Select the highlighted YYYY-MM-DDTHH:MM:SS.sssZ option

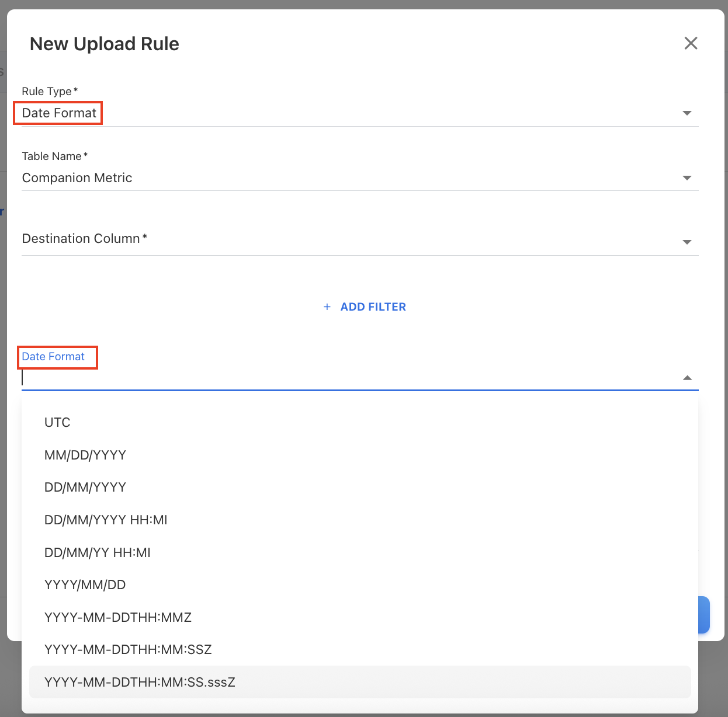click(x=140, y=682)
